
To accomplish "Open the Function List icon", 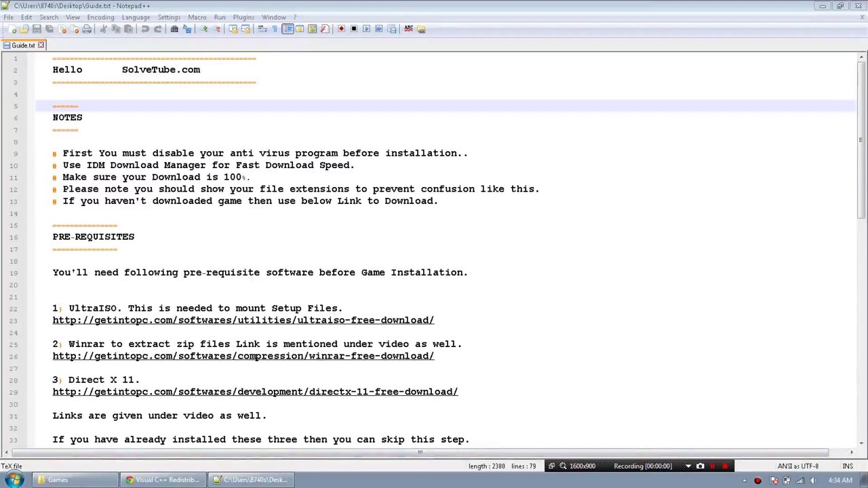I will tap(325, 29).
